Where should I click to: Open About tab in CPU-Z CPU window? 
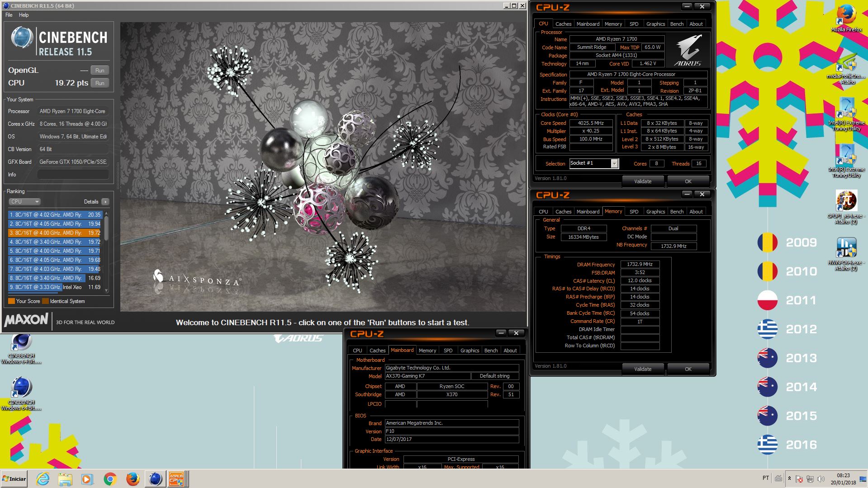696,24
